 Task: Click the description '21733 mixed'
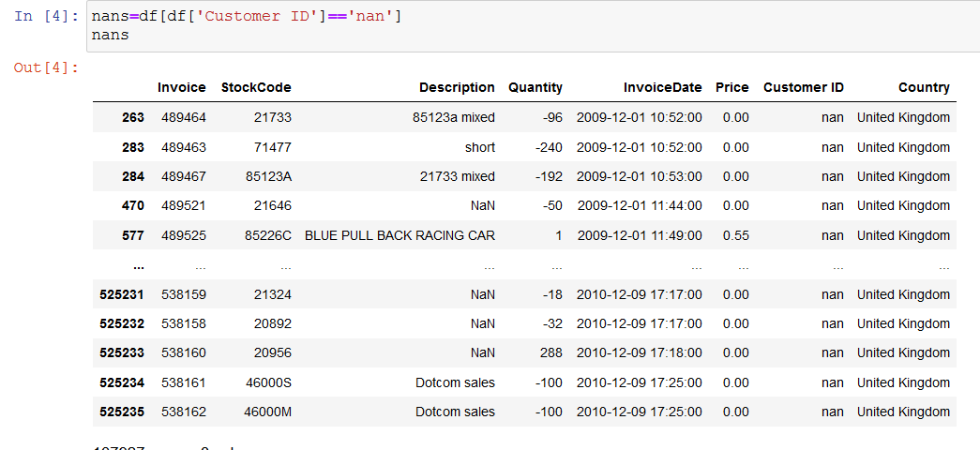[458, 177]
